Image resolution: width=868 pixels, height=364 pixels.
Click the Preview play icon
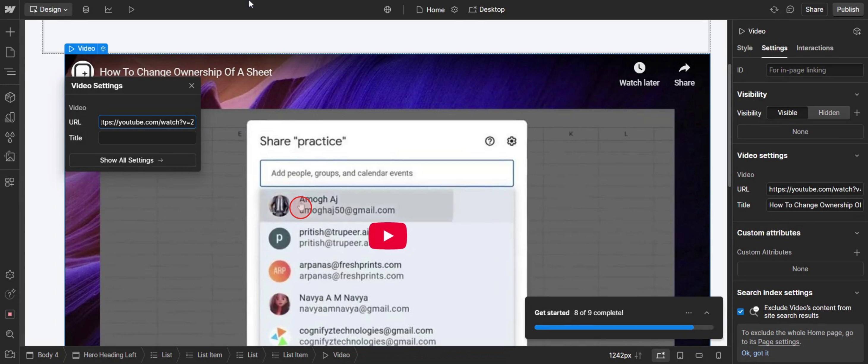point(131,10)
